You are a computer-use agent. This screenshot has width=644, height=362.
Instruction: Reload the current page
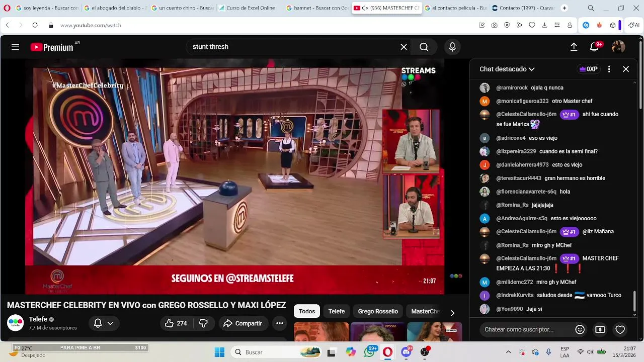tap(35, 25)
